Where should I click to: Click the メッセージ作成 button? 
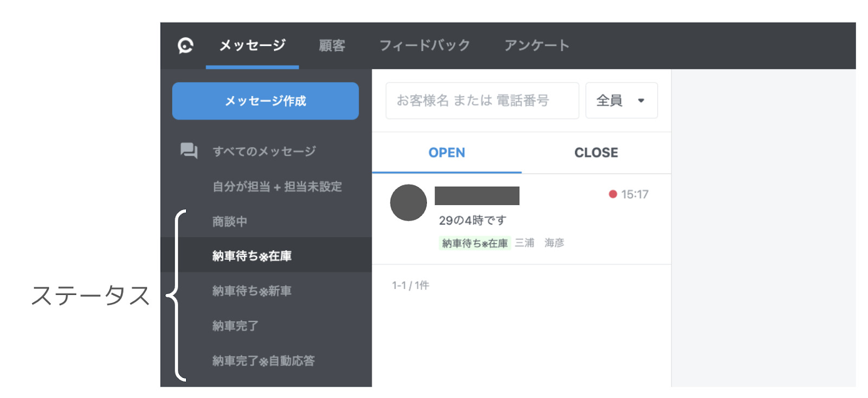coord(265,101)
